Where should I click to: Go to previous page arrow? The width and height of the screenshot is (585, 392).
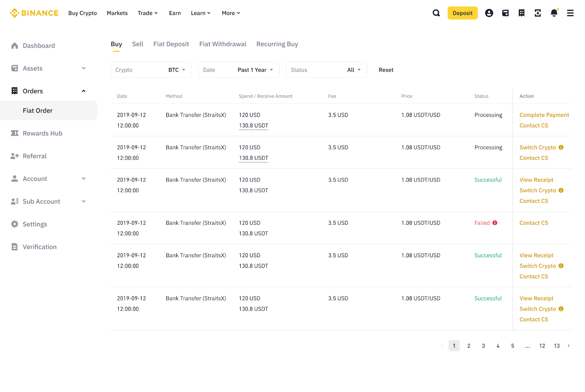[x=442, y=346]
